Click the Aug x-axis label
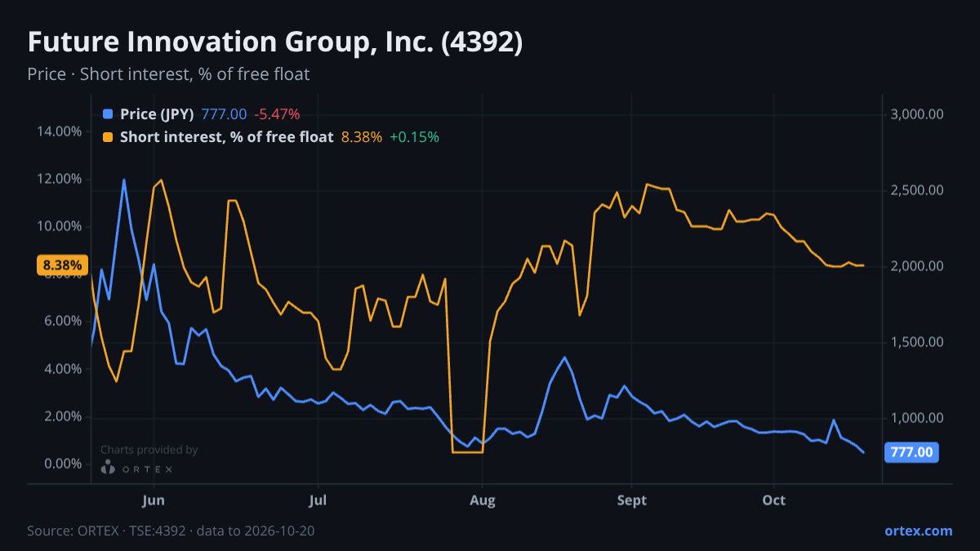980x551 pixels. click(483, 500)
